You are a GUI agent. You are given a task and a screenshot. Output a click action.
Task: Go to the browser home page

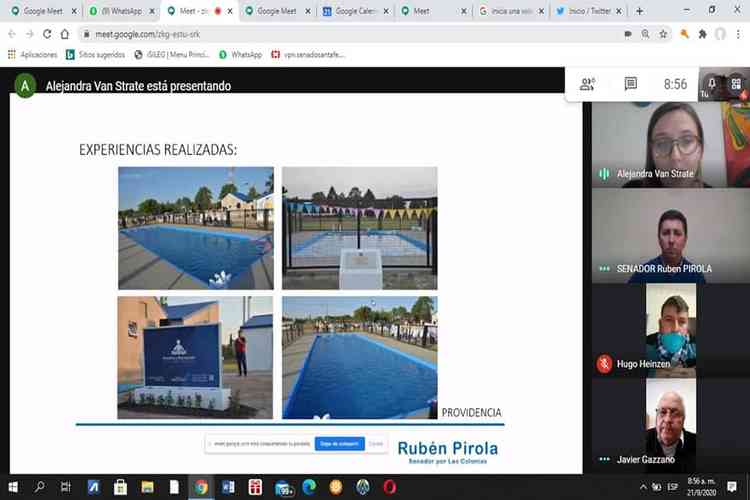click(x=65, y=34)
